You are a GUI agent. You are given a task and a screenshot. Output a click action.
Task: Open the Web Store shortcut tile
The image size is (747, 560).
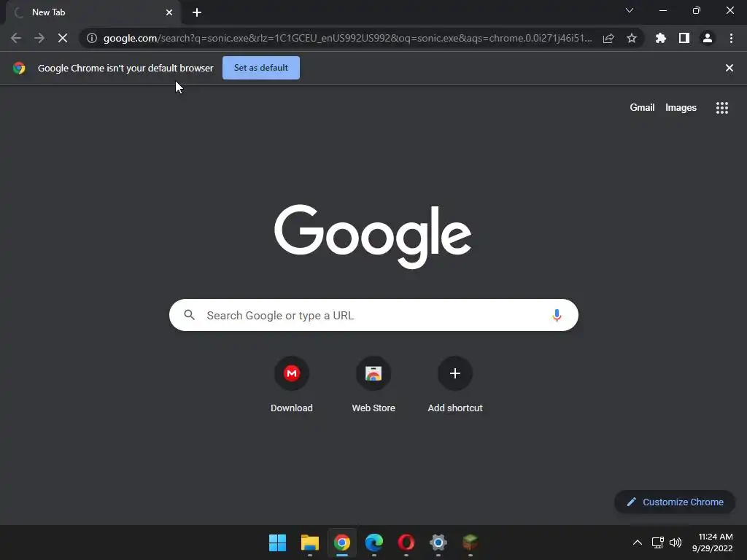pyautogui.click(x=373, y=385)
